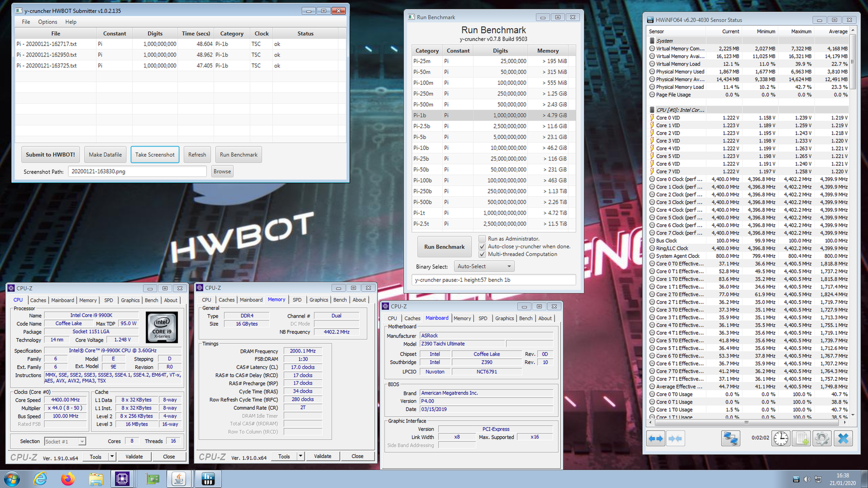
Task: Click the HWiNFO horizontal scrollbar right arrow
Action: 845,422
